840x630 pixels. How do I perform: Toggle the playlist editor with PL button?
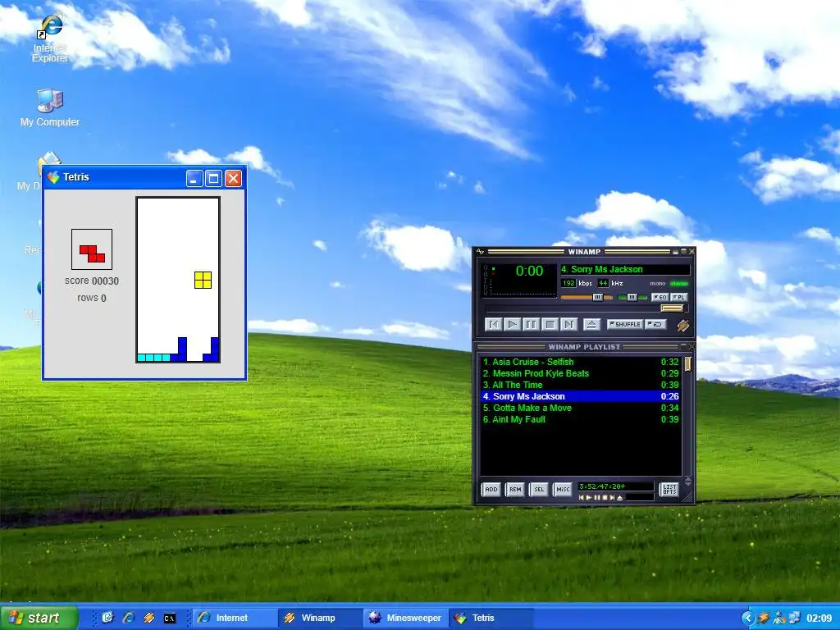pyautogui.click(x=678, y=297)
